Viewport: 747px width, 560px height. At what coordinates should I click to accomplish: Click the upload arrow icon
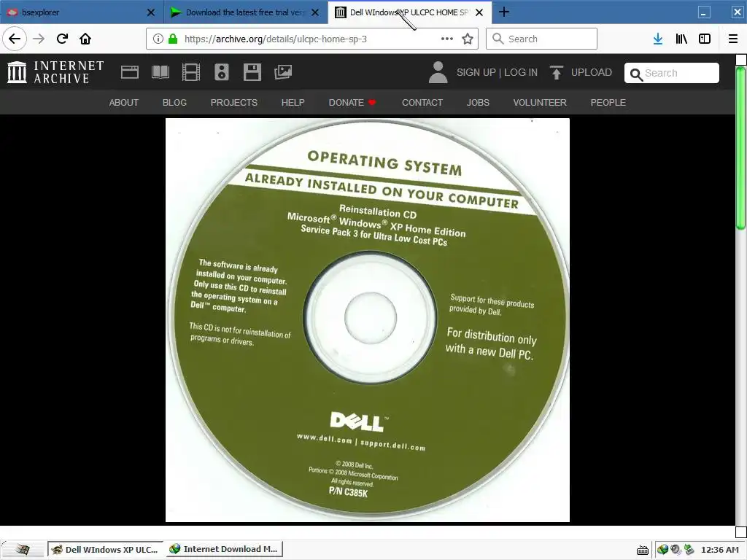556,72
